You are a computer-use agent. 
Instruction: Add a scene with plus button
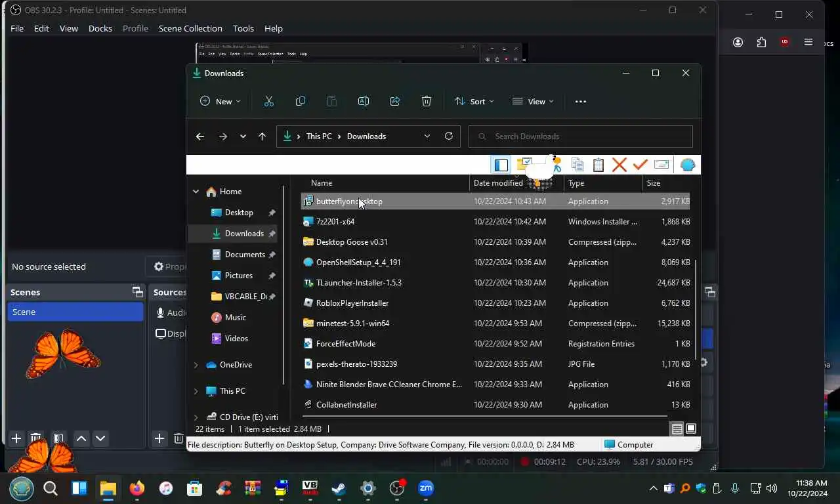pyautogui.click(x=16, y=438)
